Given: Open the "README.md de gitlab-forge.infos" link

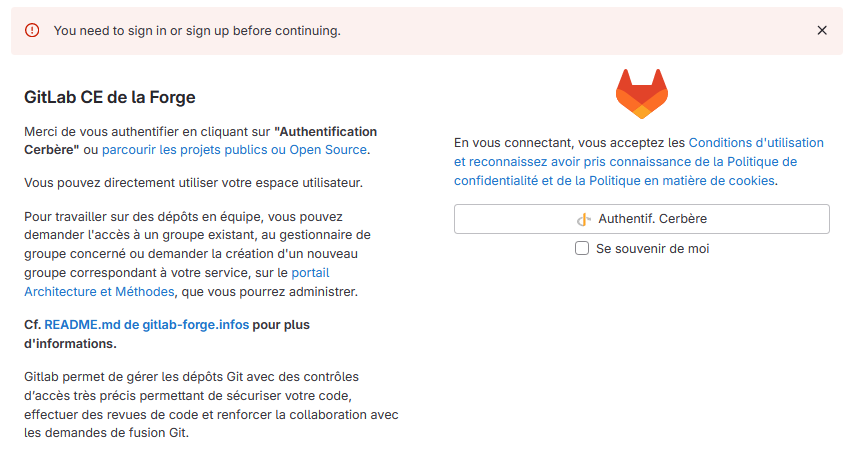Looking at the screenshot, I should point(146,325).
